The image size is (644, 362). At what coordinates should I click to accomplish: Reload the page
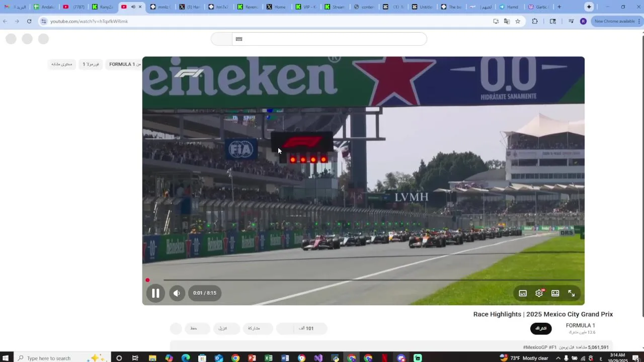tap(29, 21)
